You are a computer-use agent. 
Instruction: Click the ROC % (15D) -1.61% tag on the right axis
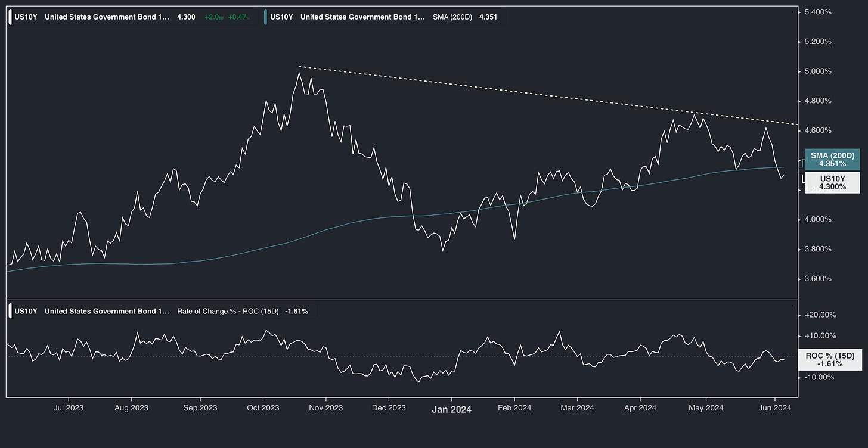click(x=830, y=360)
